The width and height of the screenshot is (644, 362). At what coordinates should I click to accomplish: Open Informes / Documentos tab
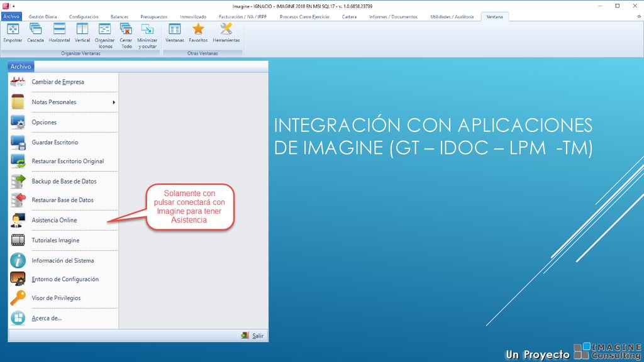393,17
